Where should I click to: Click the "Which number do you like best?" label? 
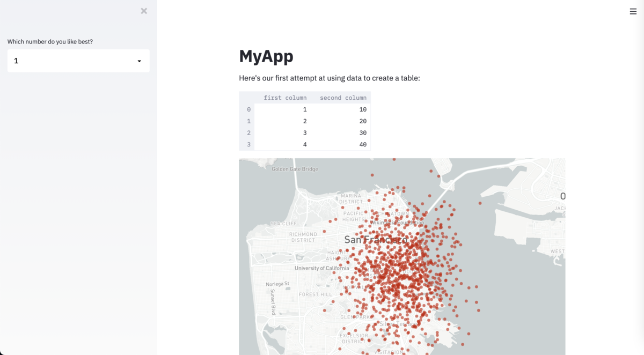pos(50,41)
